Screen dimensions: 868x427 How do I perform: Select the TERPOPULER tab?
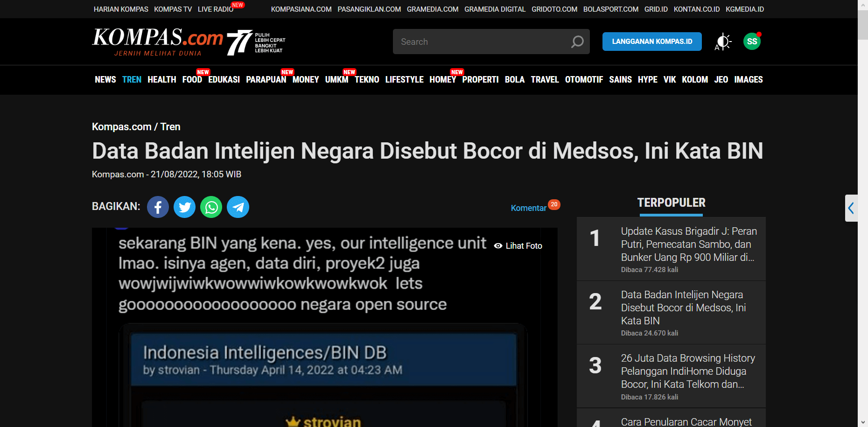click(671, 203)
